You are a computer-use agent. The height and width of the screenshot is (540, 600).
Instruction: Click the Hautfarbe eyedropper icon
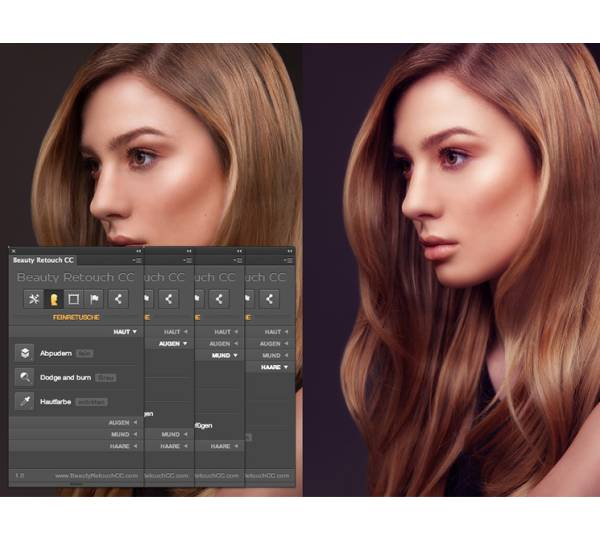(25, 401)
